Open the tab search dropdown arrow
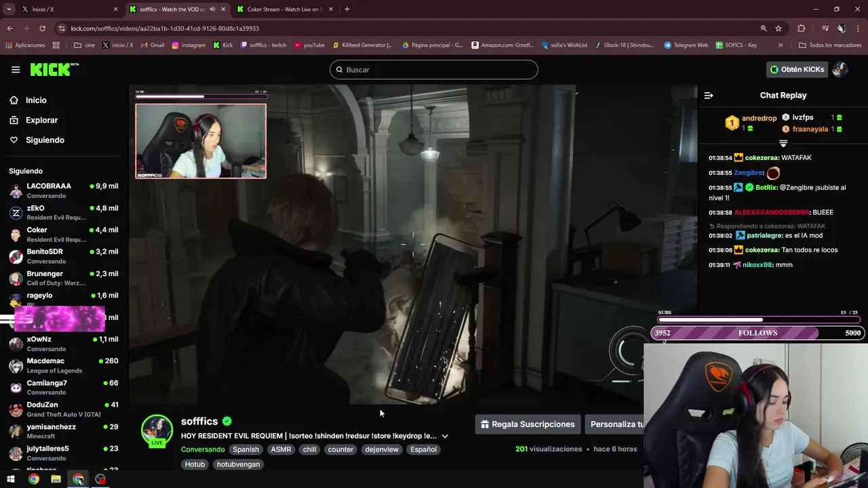 pyautogui.click(x=8, y=9)
